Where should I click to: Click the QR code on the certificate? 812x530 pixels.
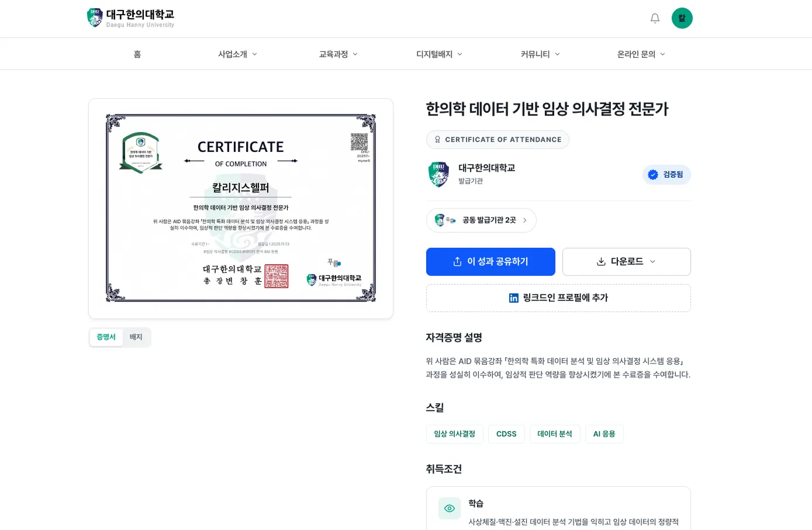(360, 141)
